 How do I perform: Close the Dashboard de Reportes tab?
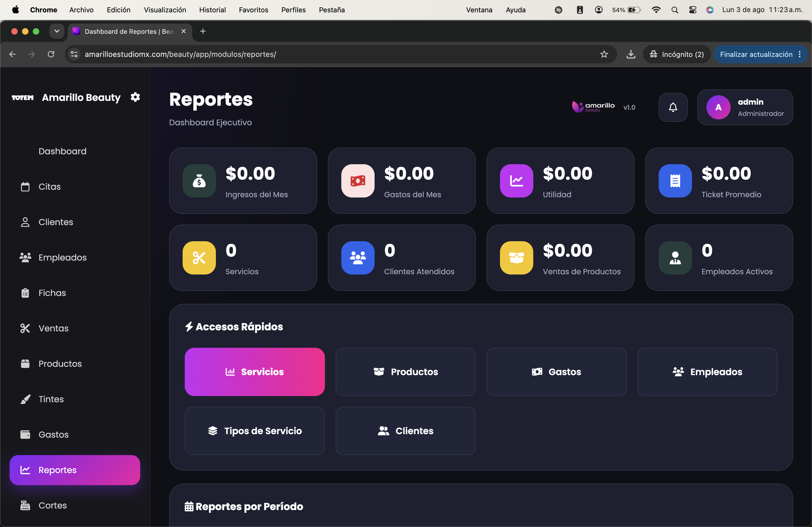(x=184, y=31)
